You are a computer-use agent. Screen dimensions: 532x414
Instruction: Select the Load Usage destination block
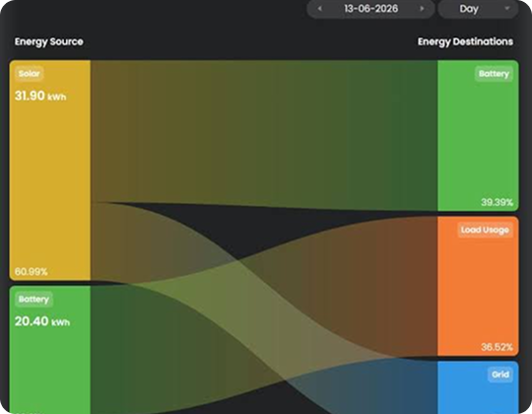point(478,286)
